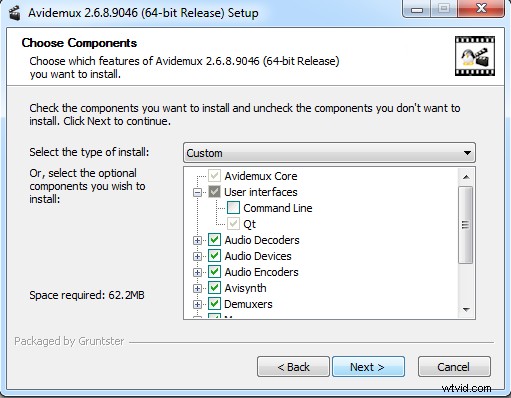Select the Avidemux Core label
511x398 pixels.
click(x=261, y=176)
